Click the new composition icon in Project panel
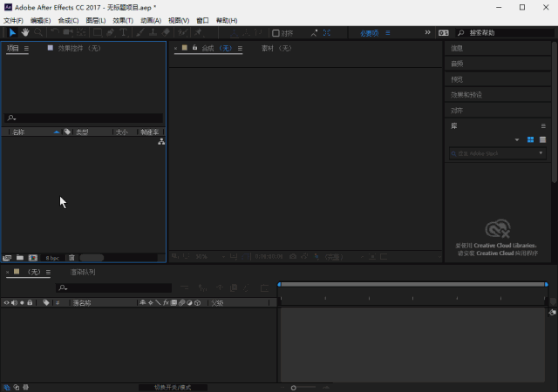The image size is (558, 392). pyautogui.click(x=32, y=258)
